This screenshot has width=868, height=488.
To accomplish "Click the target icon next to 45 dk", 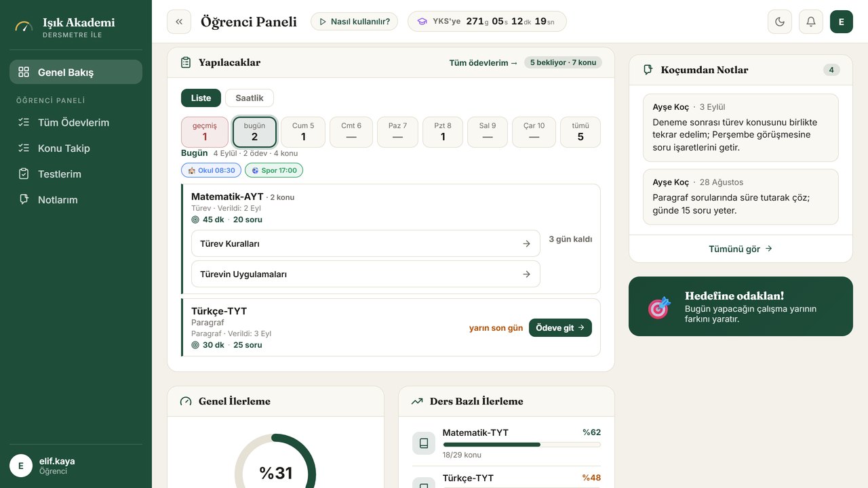I will [195, 220].
